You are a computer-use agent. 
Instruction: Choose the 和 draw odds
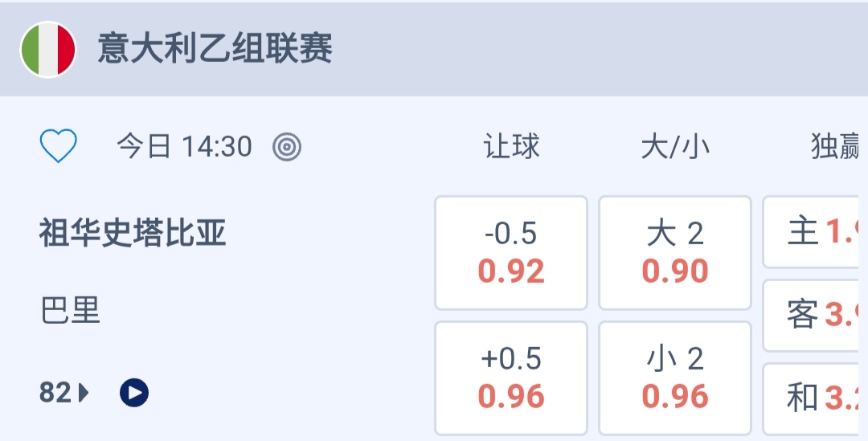(813, 398)
